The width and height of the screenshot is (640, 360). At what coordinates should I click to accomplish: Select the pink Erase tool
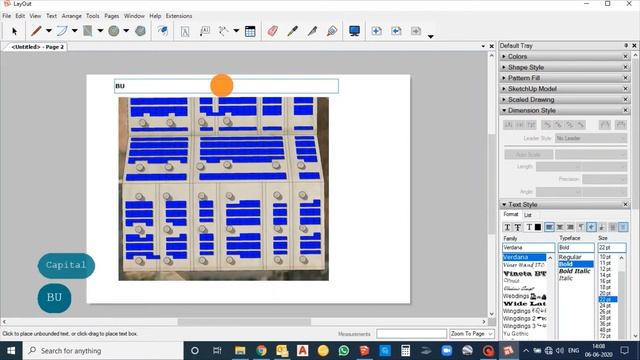(x=273, y=31)
